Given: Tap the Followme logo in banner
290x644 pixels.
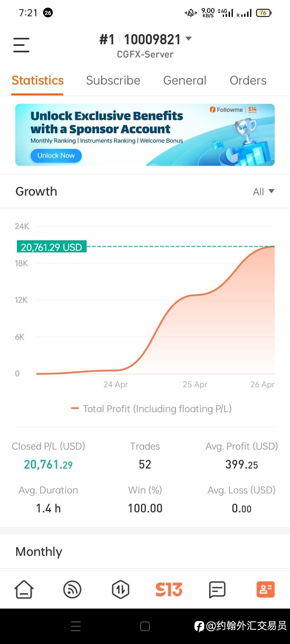Looking at the screenshot, I should 226,110.
